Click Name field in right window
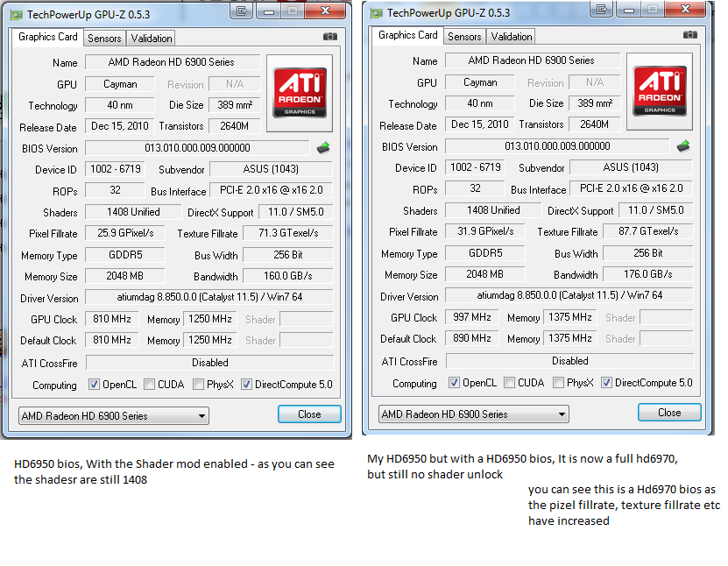Screen dimensions: 728x566 (x=533, y=60)
